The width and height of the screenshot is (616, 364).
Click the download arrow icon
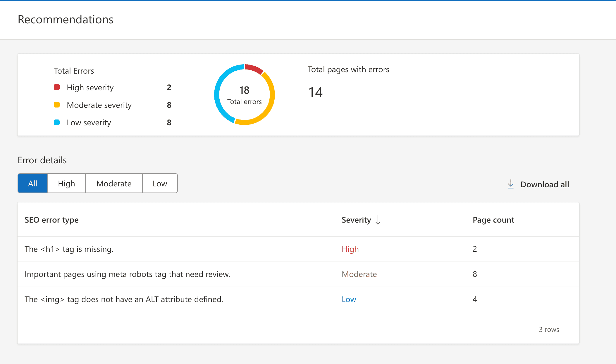click(511, 184)
